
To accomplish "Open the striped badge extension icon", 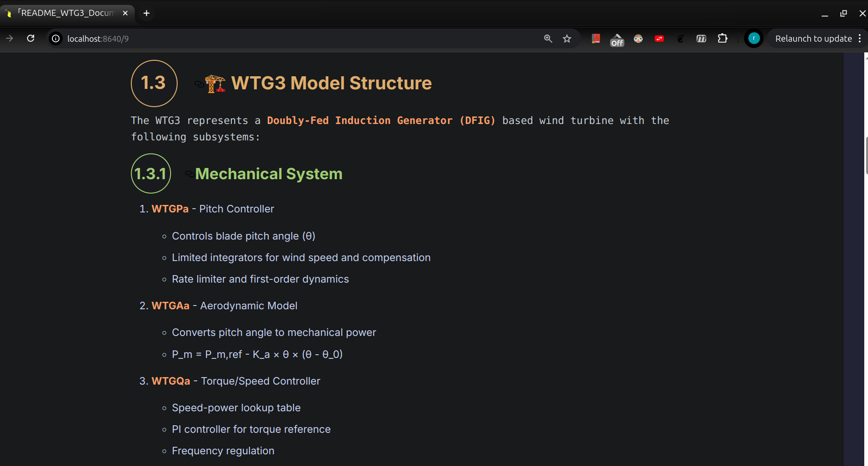I will 701,38.
